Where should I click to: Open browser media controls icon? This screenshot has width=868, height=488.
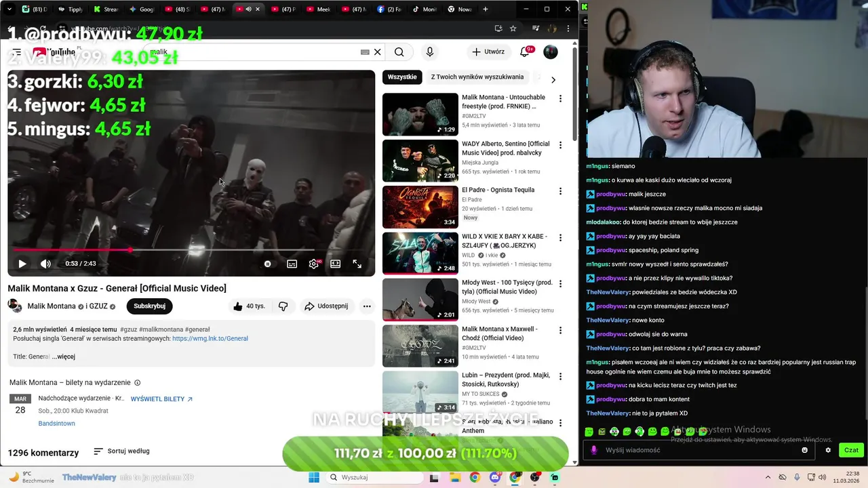point(536,28)
